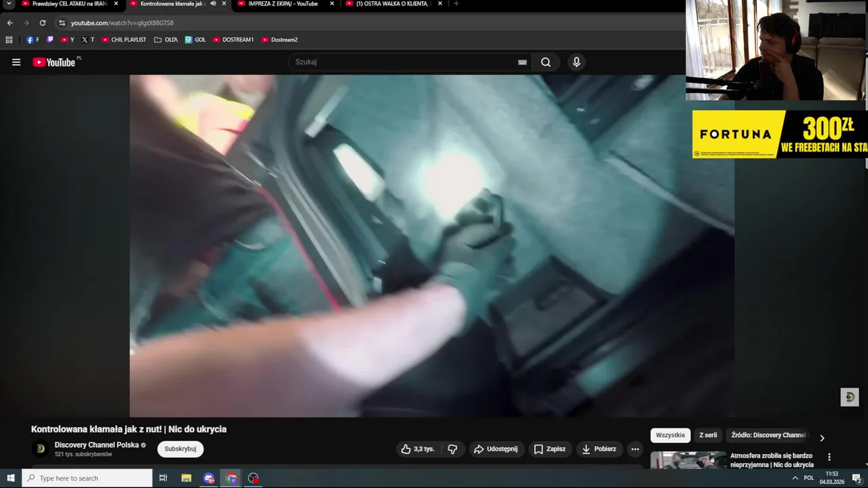Mute the tab using its speaker icon
This screenshot has width=868, height=488.
213,3
